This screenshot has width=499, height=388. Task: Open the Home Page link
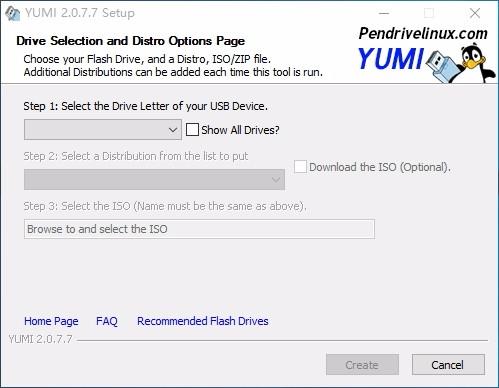(51, 321)
